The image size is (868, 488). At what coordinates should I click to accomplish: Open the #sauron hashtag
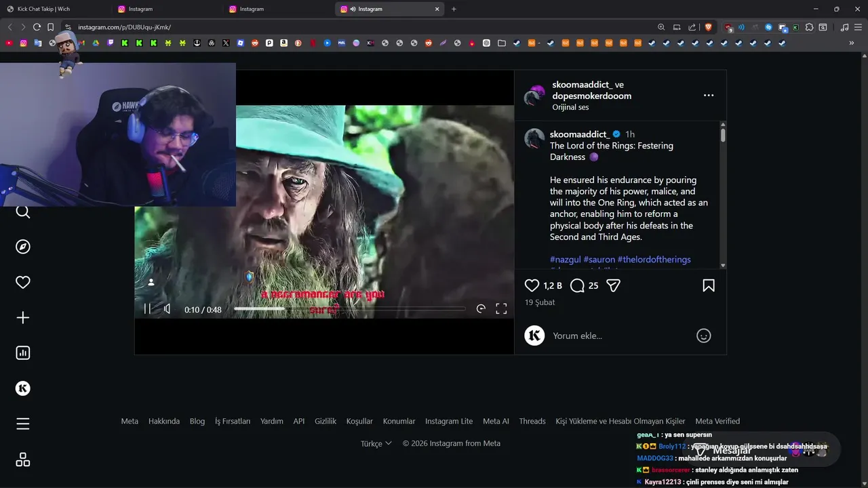pos(599,260)
